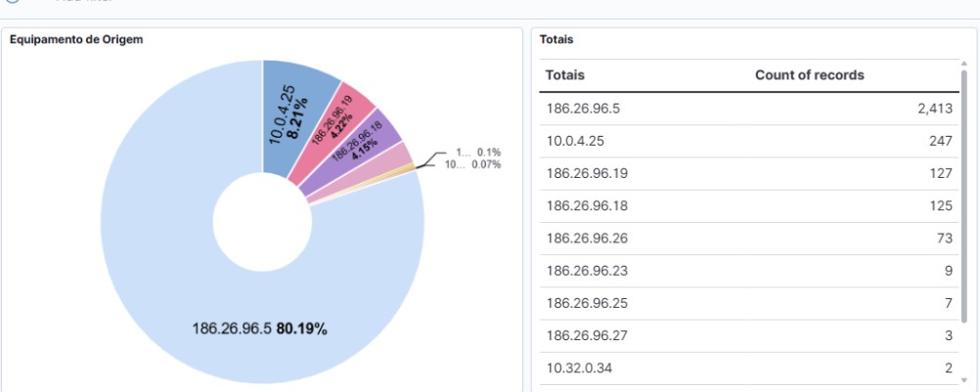Click the 10.32.0.34 table row
This screenshot has height=392, width=980.
pos(578,369)
